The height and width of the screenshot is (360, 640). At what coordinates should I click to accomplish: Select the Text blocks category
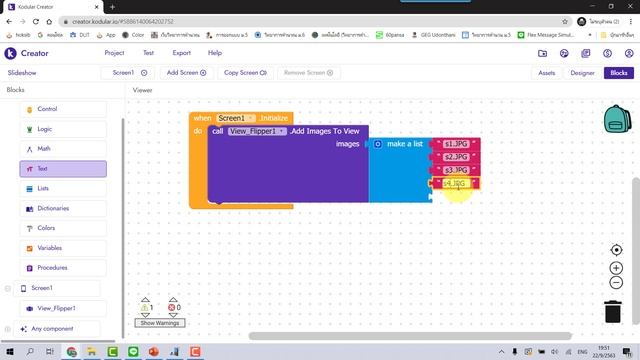(x=63, y=169)
